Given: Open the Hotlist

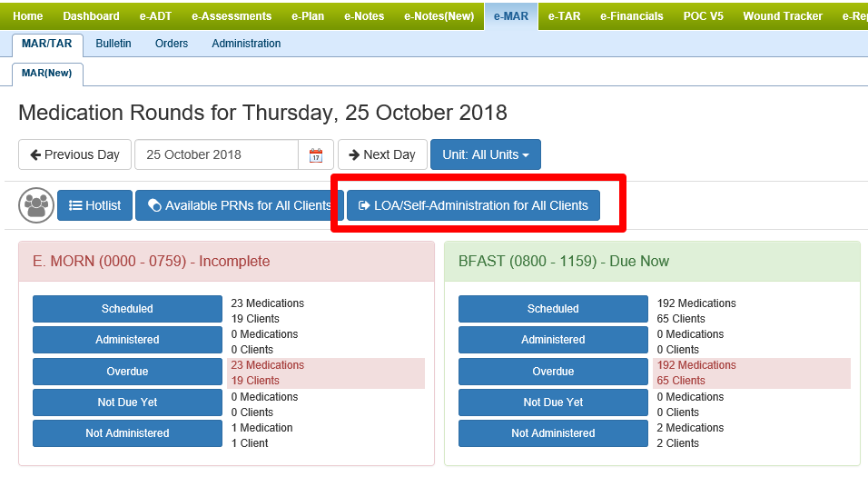Looking at the screenshot, I should pos(95,205).
